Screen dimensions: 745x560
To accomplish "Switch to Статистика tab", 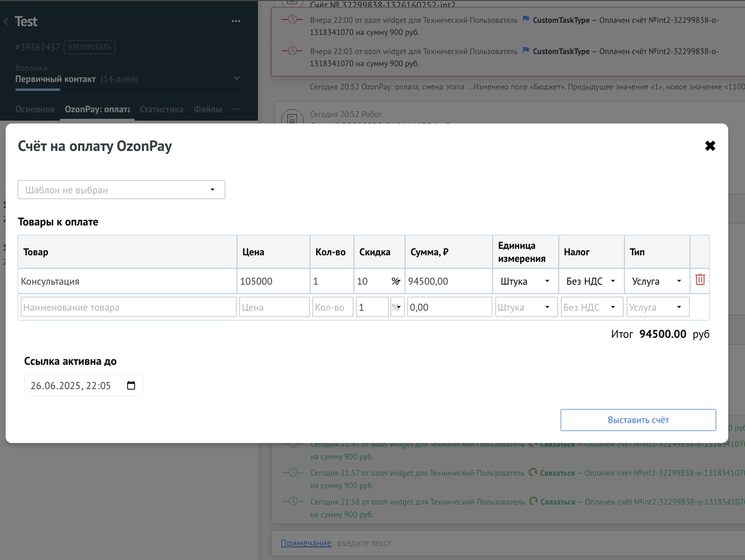I will tap(161, 109).
